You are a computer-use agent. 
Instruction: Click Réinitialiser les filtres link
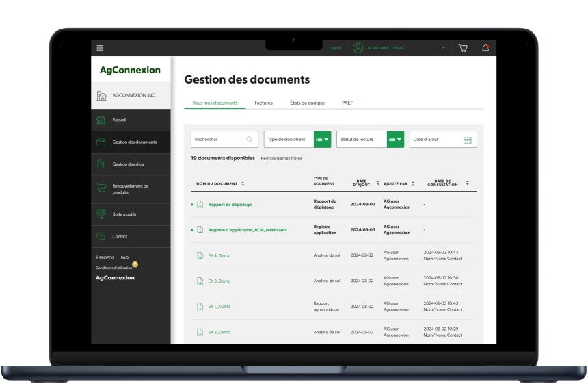pyautogui.click(x=281, y=158)
